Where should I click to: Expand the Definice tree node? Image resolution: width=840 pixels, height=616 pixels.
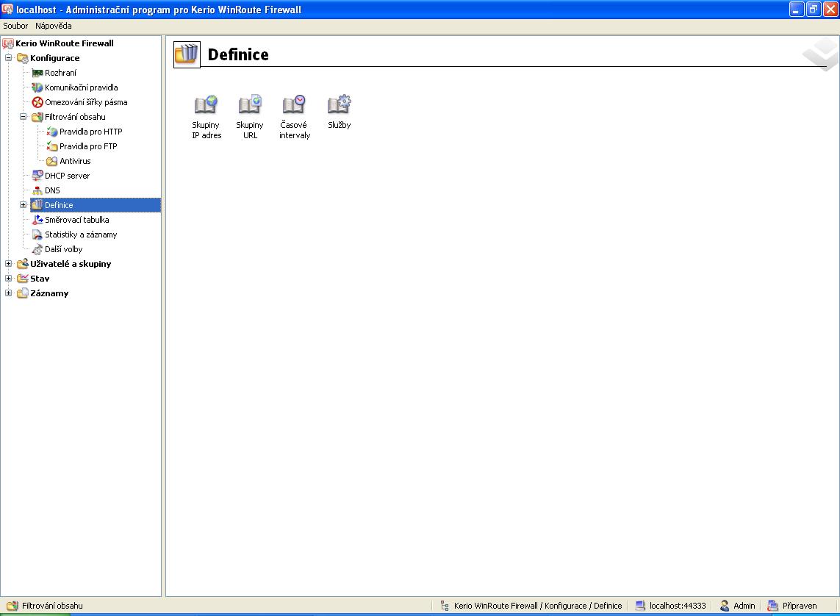tap(23, 205)
